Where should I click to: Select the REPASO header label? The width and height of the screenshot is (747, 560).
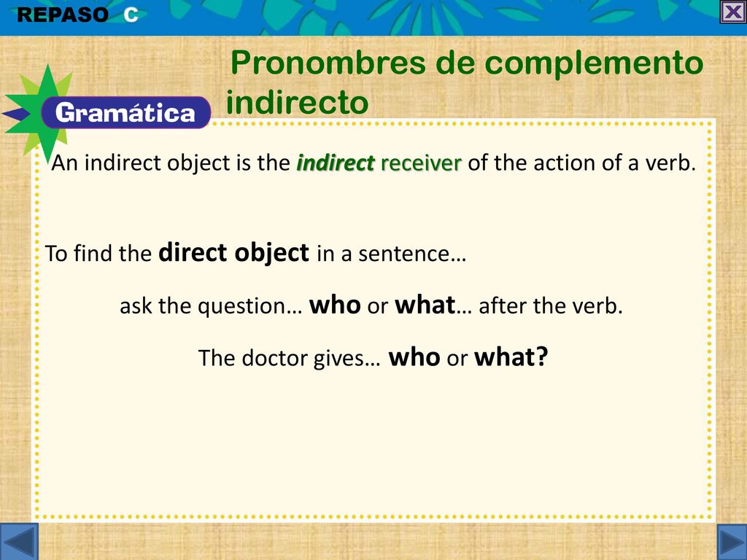[x=63, y=15]
